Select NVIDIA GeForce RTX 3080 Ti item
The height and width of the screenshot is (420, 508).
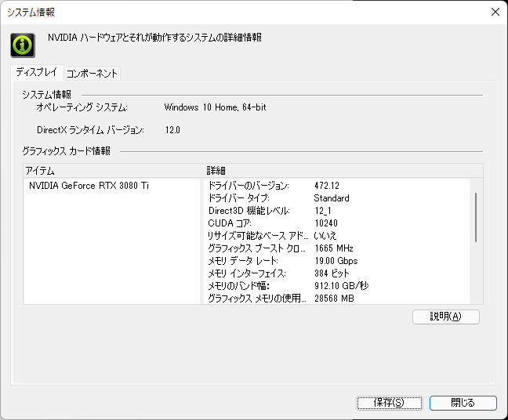point(89,186)
